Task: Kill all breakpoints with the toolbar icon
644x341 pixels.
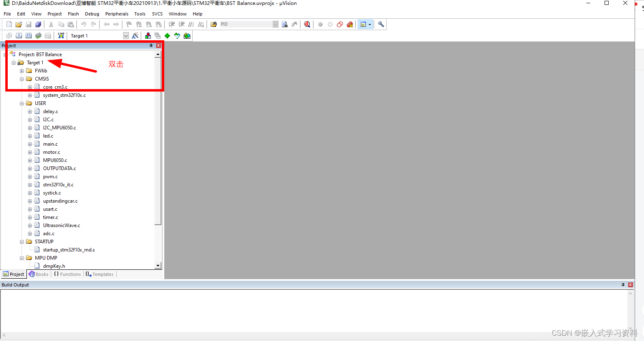Action: (x=350, y=24)
